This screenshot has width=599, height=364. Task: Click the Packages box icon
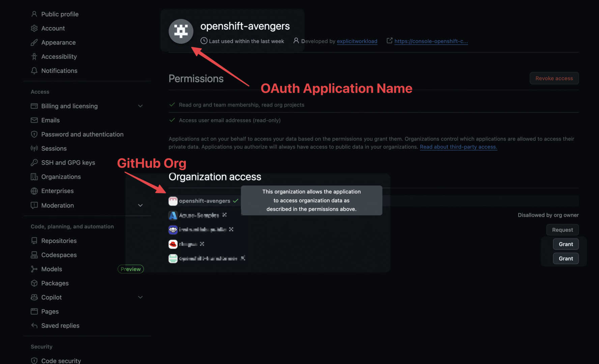[x=34, y=283]
